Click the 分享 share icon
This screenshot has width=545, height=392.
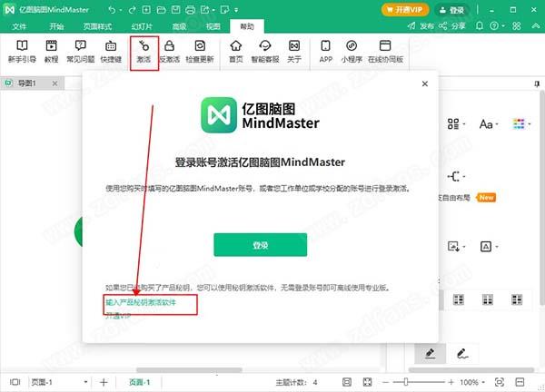(x=451, y=25)
